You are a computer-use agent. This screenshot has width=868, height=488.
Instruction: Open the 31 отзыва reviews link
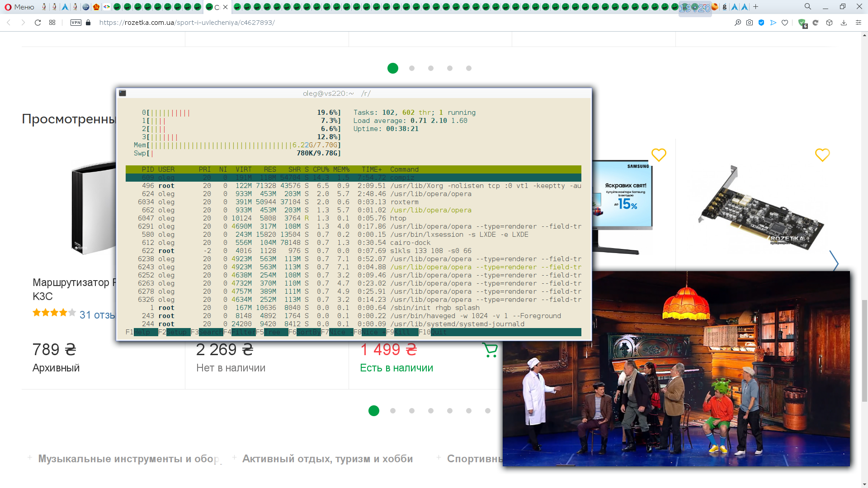(97, 315)
